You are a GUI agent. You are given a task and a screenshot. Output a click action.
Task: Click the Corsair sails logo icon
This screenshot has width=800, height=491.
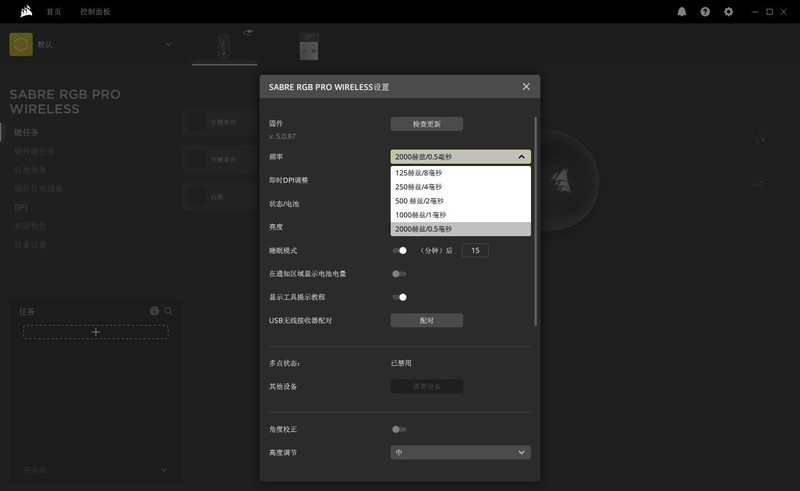[x=26, y=11]
